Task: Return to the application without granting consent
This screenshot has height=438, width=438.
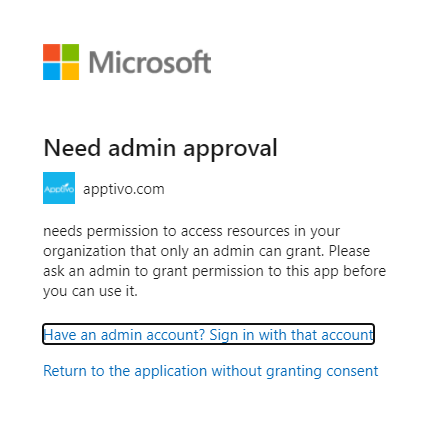Action: click(x=211, y=371)
